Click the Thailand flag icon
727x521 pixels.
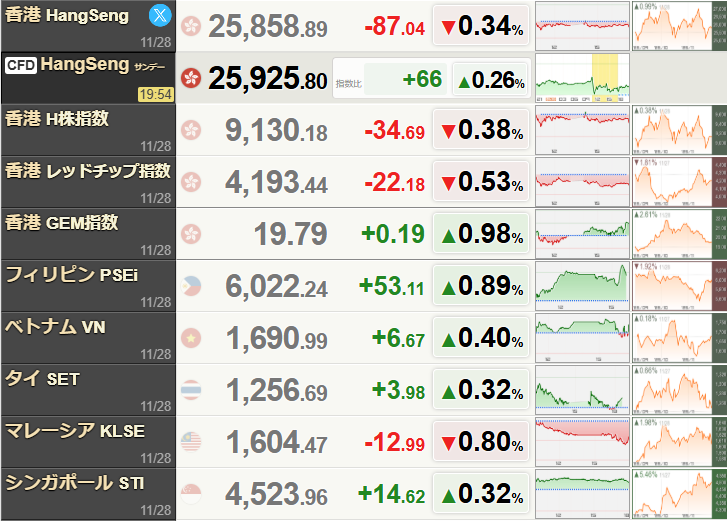pyautogui.click(x=191, y=390)
